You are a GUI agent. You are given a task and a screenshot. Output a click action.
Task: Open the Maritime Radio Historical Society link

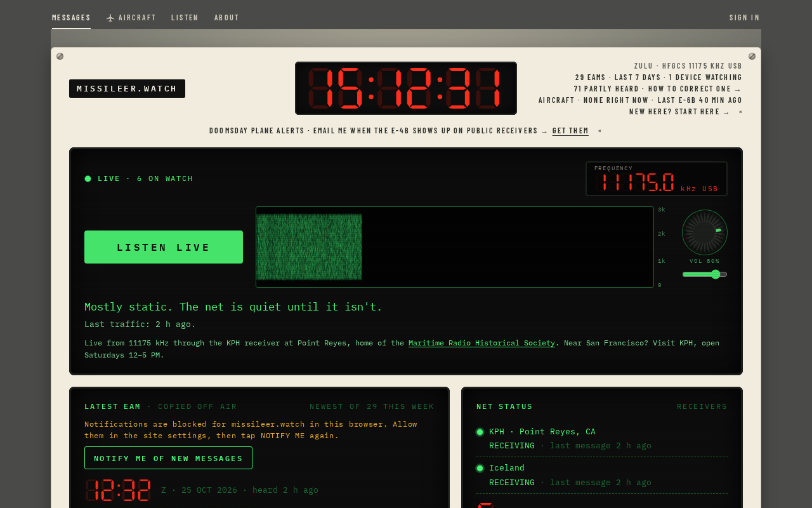pyautogui.click(x=481, y=343)
